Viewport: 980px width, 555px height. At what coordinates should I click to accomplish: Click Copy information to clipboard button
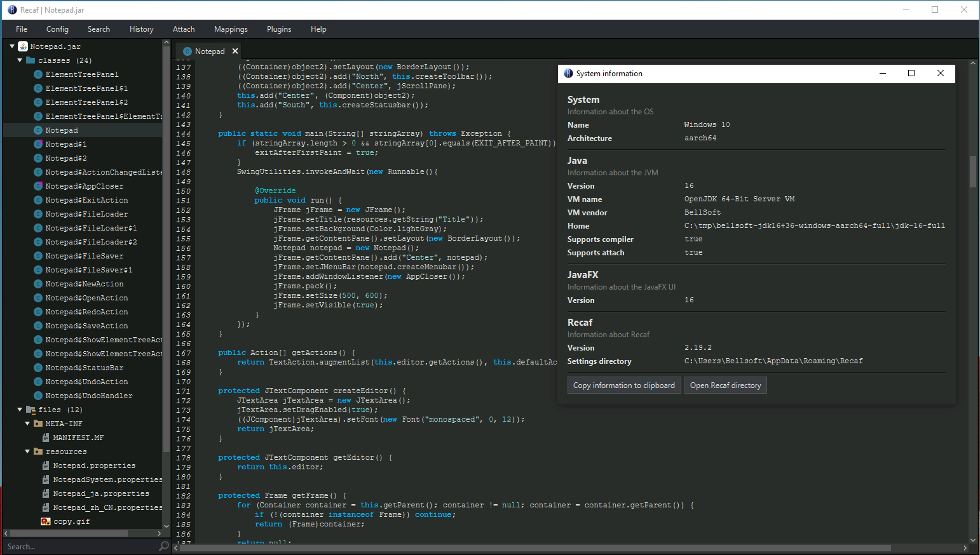tap(623, 385)
